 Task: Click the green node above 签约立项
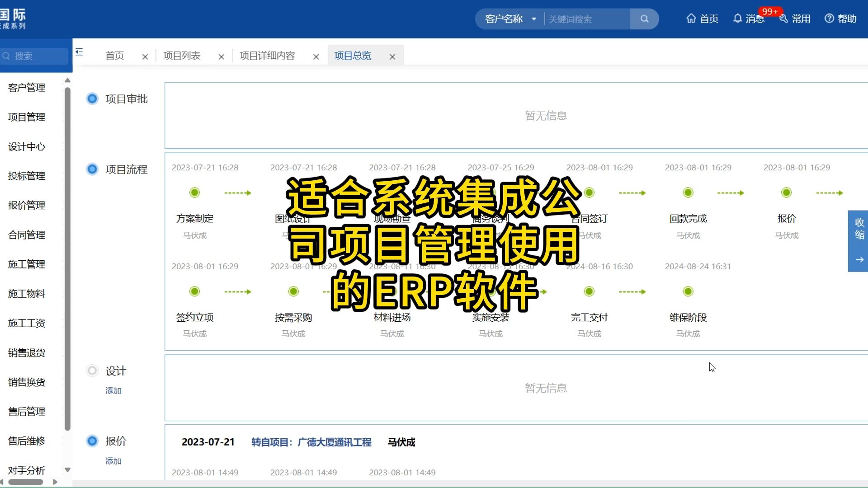pyautogui.click(x=194, y=291)
